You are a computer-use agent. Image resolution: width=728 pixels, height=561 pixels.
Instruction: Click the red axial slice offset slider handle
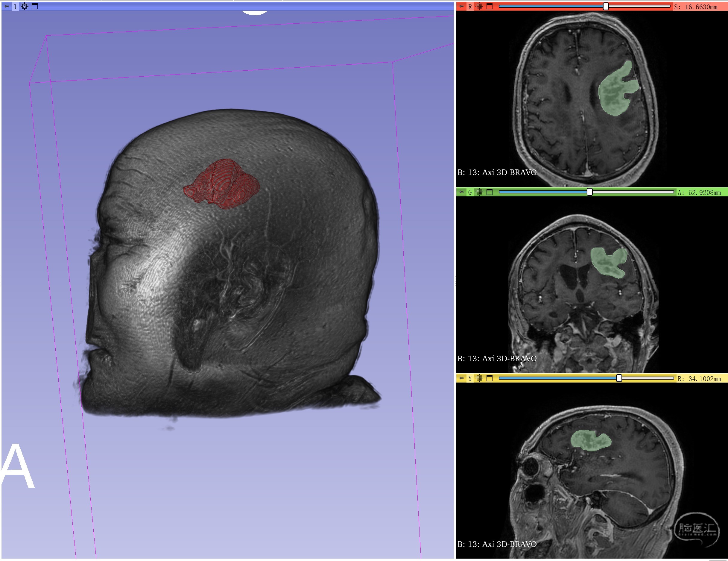[606, 6]
